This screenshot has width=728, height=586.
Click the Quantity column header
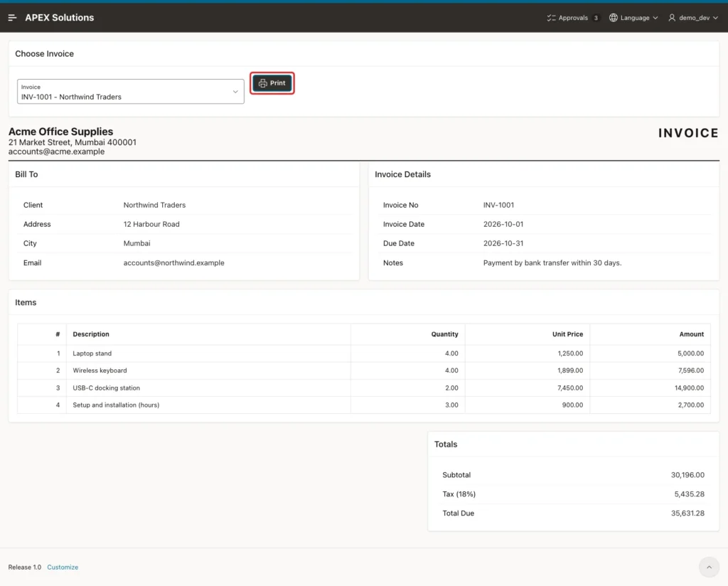(x=444, y=334)
